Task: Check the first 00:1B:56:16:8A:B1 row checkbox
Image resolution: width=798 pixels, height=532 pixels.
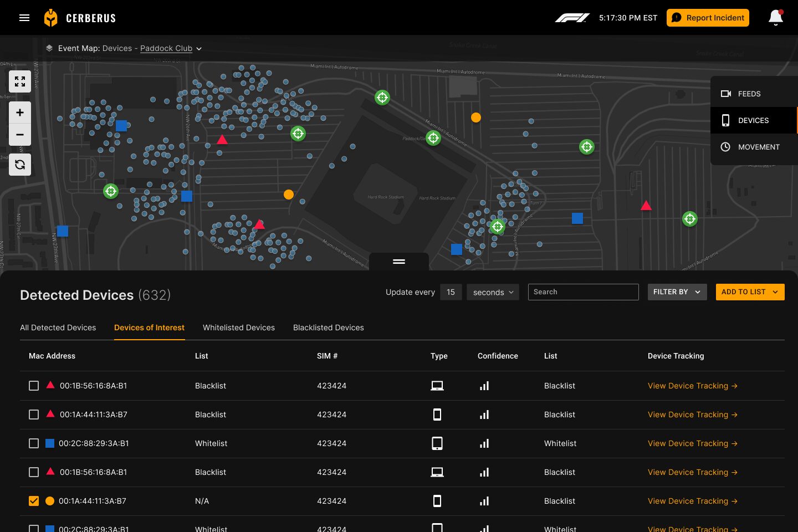Action: 34,386
